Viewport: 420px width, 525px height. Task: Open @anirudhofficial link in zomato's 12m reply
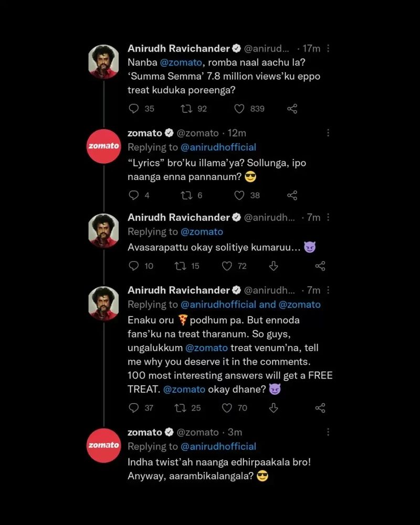218,147
